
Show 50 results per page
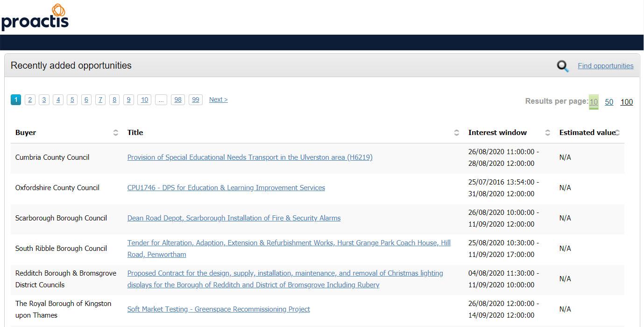(609, 102)
